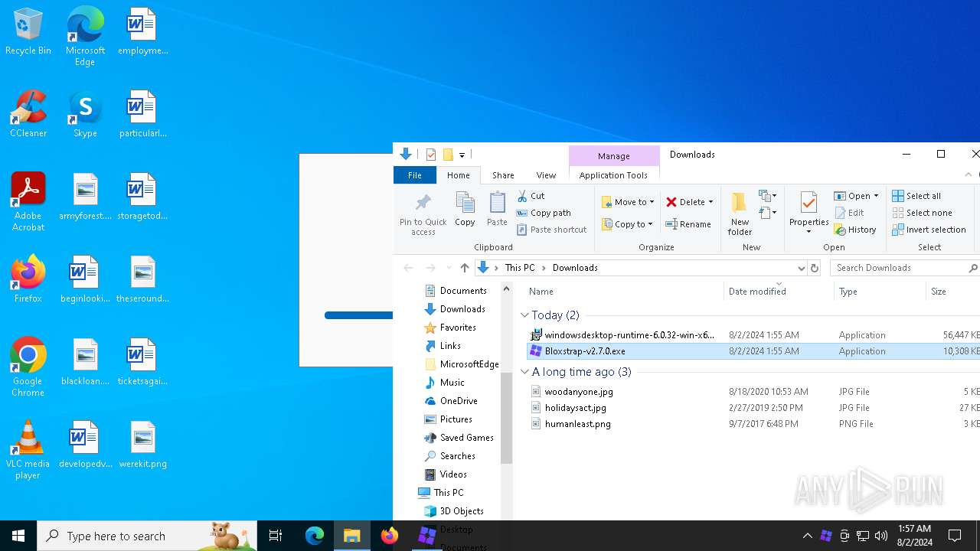The height and width of the screenshot is (551, 980).
Task: Open the Delete dropdown arrow
Action: point(710,202)
